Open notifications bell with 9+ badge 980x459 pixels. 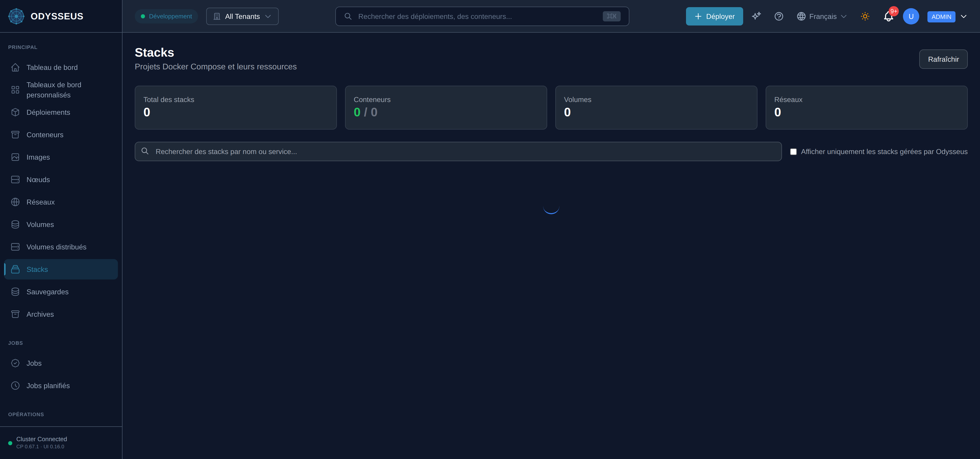coord(888,16)
